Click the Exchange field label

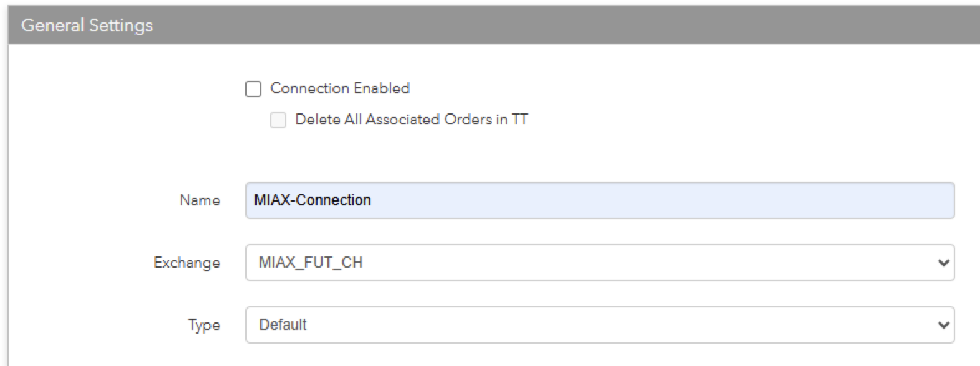click(x=187, y=263)
